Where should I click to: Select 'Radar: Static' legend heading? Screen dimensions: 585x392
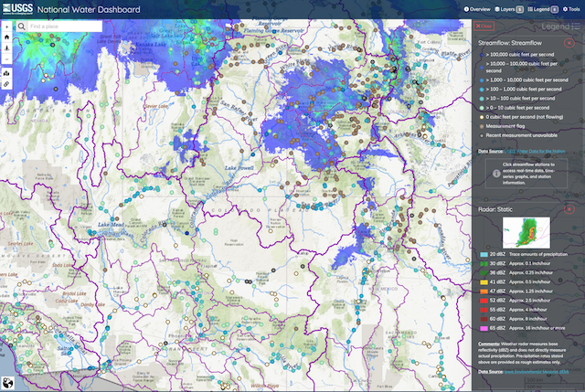pos(495,209)
